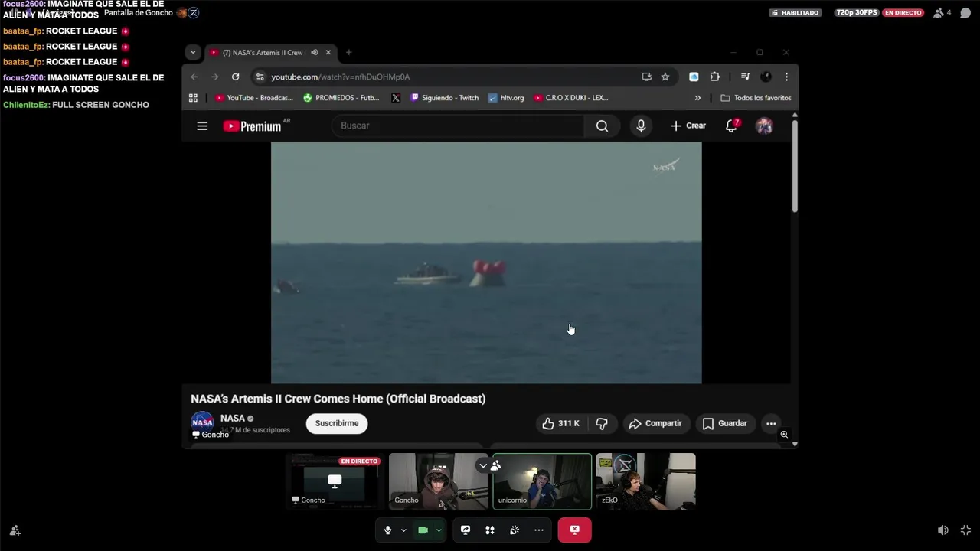980x551 pixels.
Task: Open the Chrome three-dot menu
Action: [x=786, y=77]
